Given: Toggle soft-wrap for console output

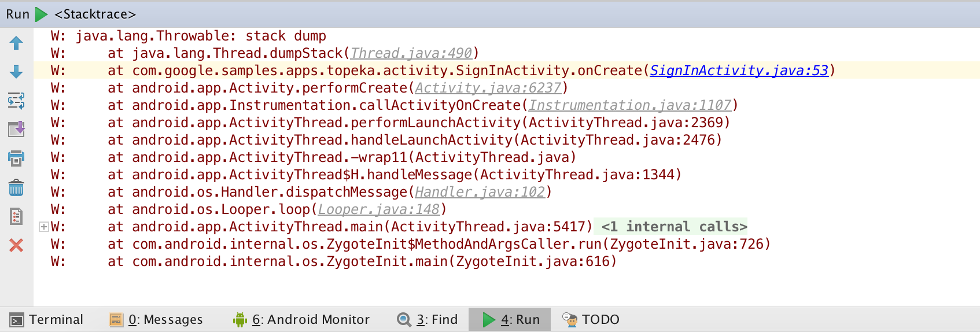Looking at the screenshot, I should click(x=16, y=101).
